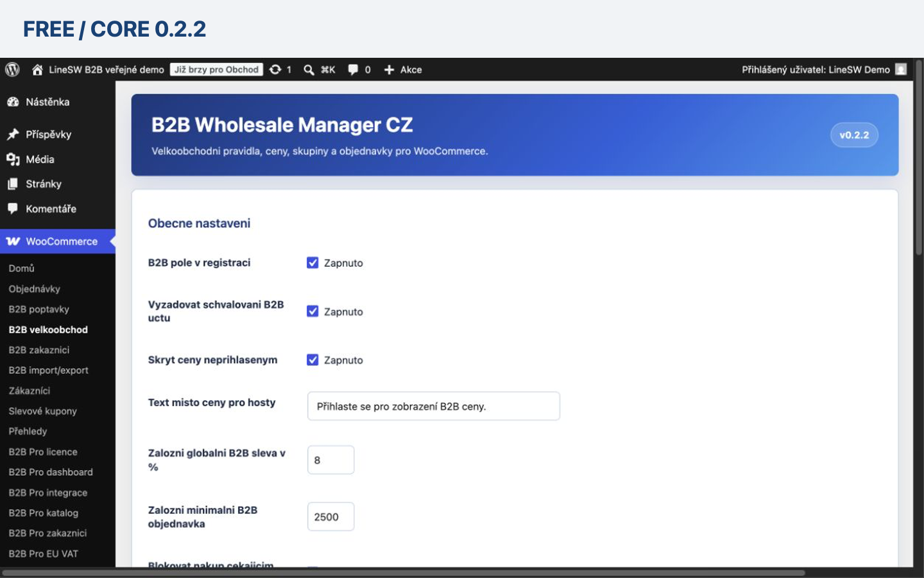Open B2B velkoobchod submenu link
The height and width of the screenshot is (578, 924).
(48, 329)
